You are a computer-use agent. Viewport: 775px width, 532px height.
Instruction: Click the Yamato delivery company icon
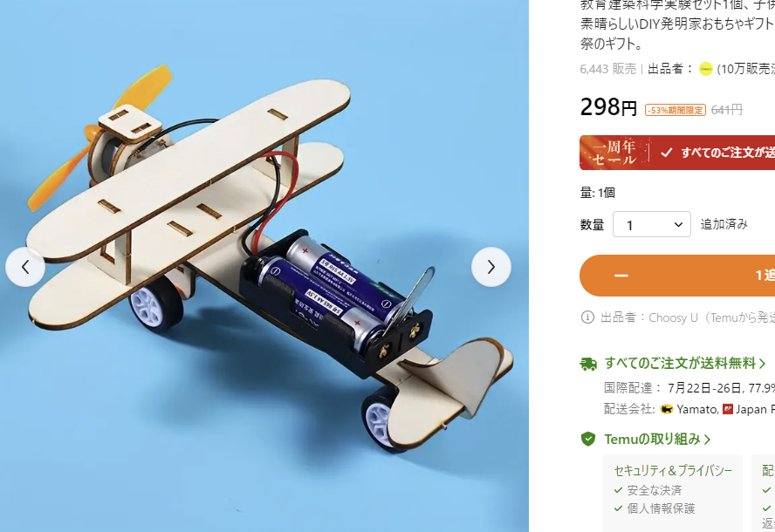click(x=667, y=409)
